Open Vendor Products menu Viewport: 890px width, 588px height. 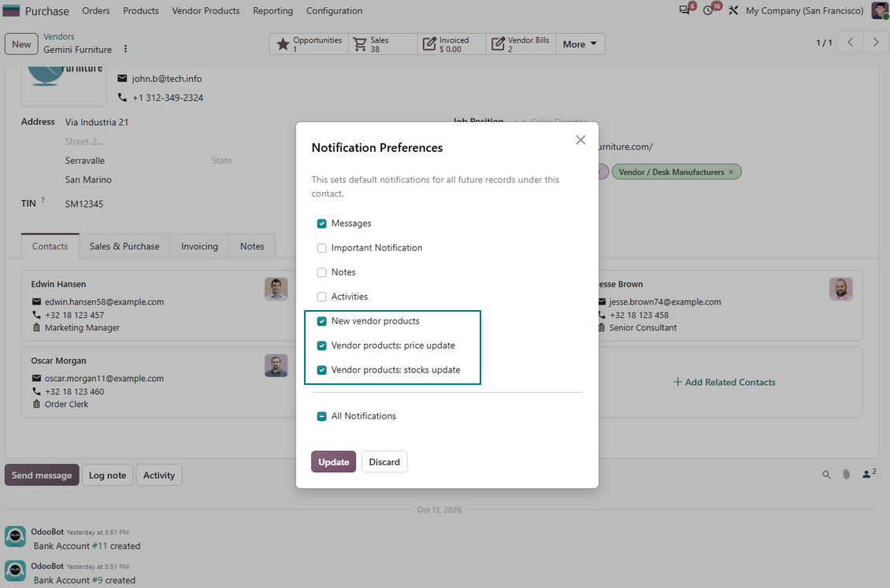pyautogui.click(x=206, y=11)
